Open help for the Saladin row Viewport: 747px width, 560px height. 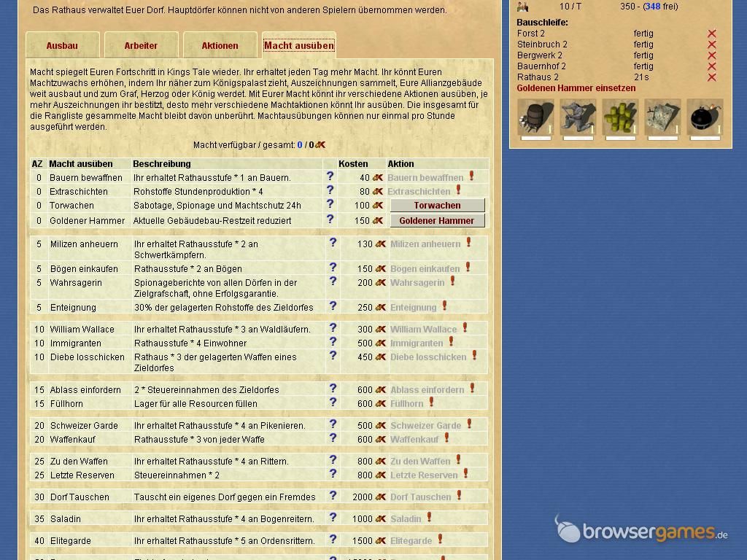tap(333, 517)
